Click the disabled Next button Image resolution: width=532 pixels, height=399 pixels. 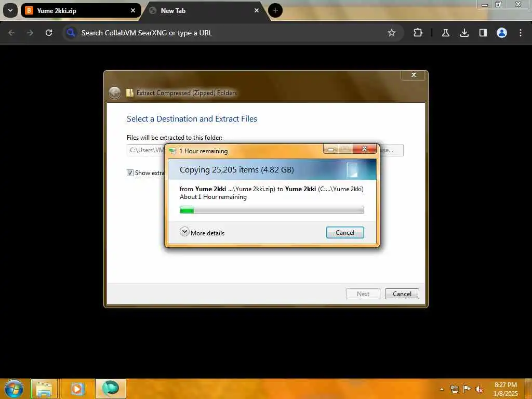click(x=363, y=294)
